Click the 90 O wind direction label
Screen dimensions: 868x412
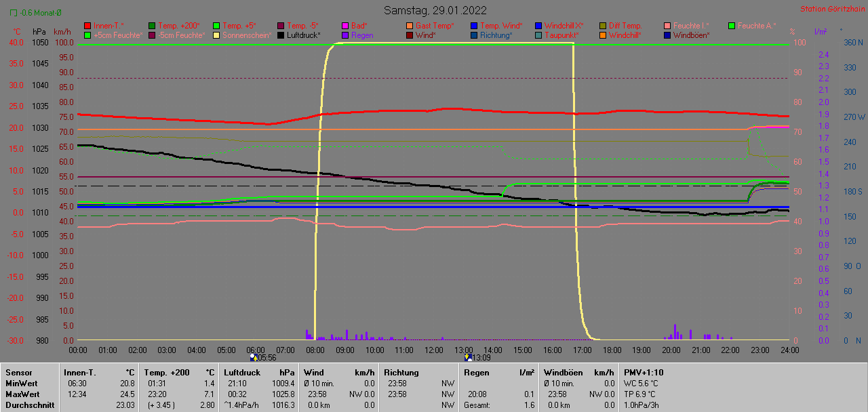(852, 266)
